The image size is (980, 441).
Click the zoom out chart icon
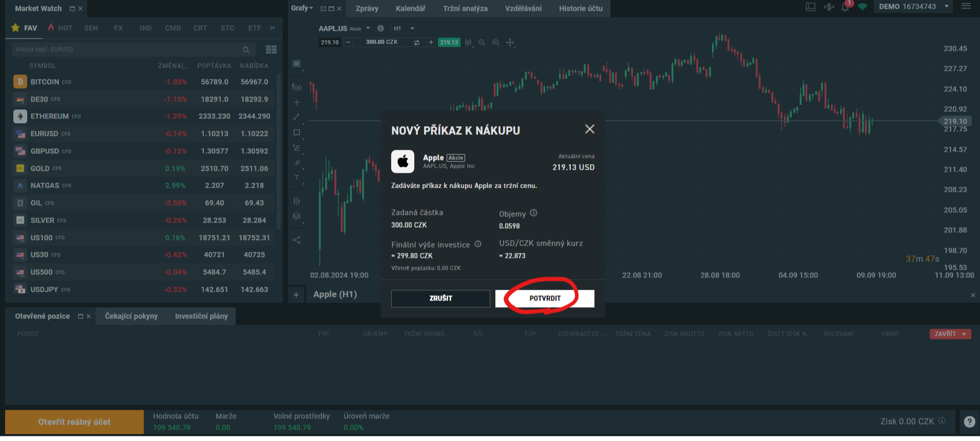[x=482, y=43]
